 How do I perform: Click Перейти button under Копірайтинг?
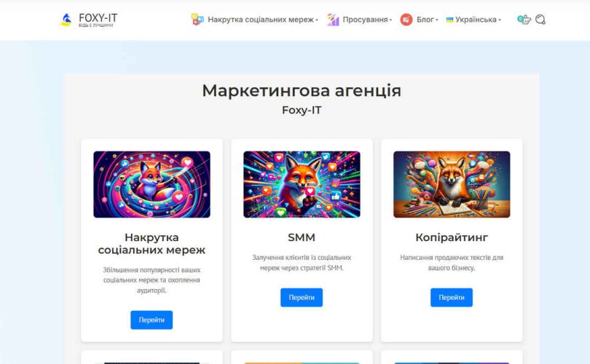point(452,298)
